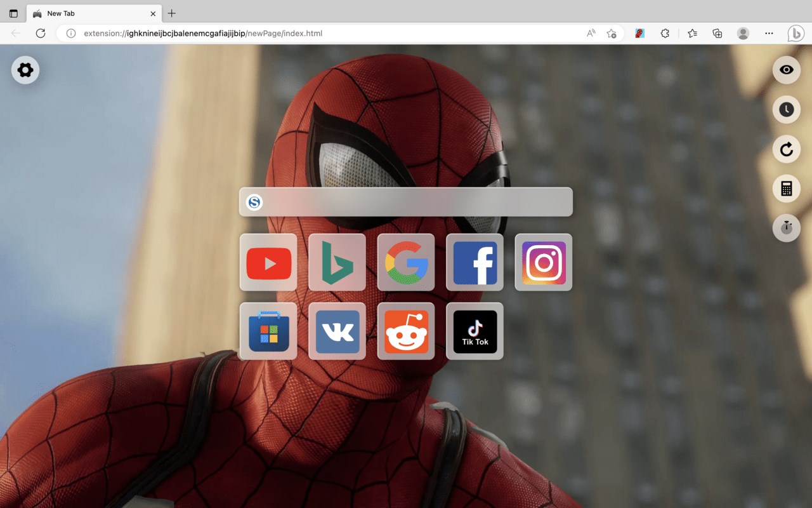812x508 pixels.
Task: Open the Reddit shortcut tile
Action: [406, 331]
